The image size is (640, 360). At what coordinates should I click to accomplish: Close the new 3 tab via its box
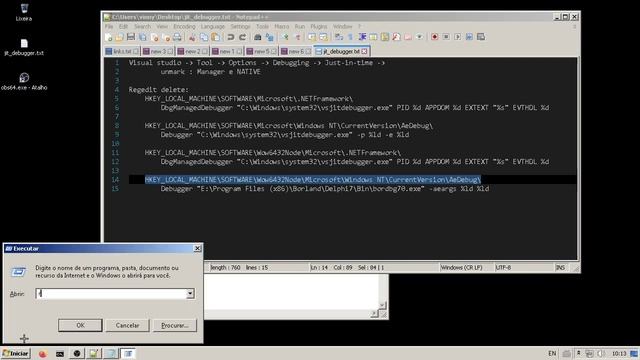pos(170,51)
